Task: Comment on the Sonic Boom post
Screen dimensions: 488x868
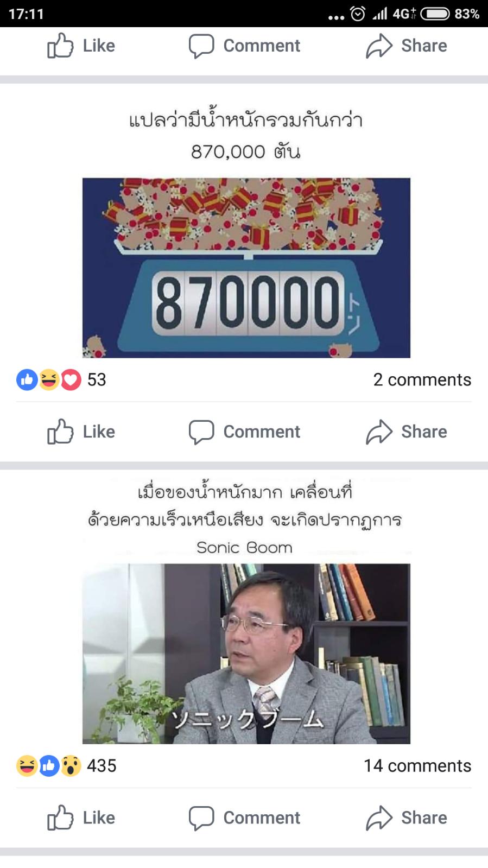Action: (244, 818)
